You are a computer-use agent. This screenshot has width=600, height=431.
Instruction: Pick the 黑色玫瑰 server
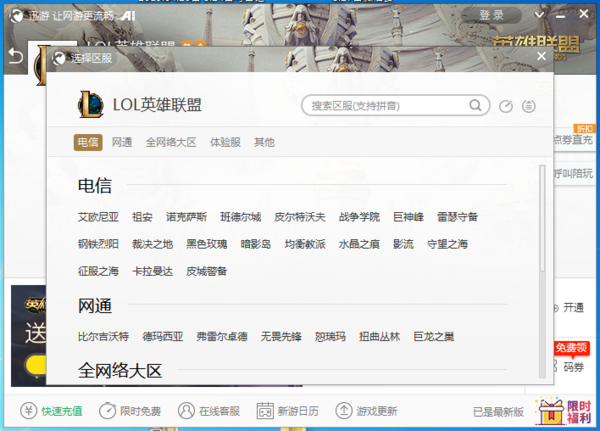point(207,244)
